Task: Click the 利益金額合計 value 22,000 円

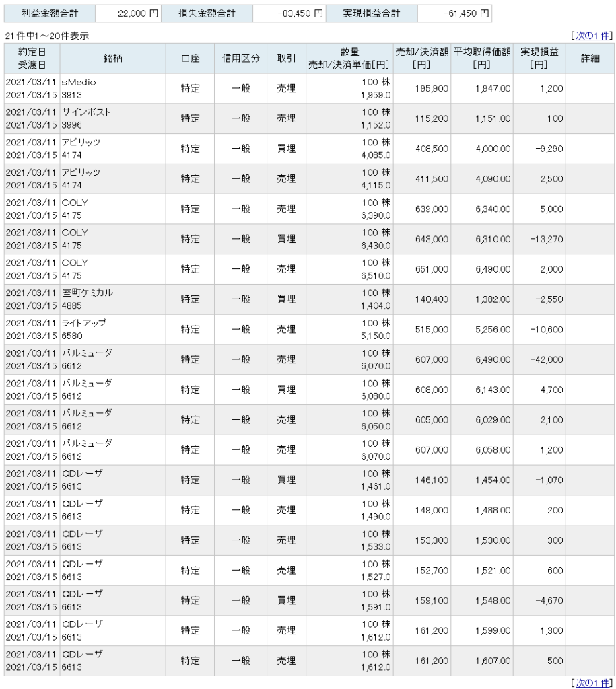Action: 137,13
